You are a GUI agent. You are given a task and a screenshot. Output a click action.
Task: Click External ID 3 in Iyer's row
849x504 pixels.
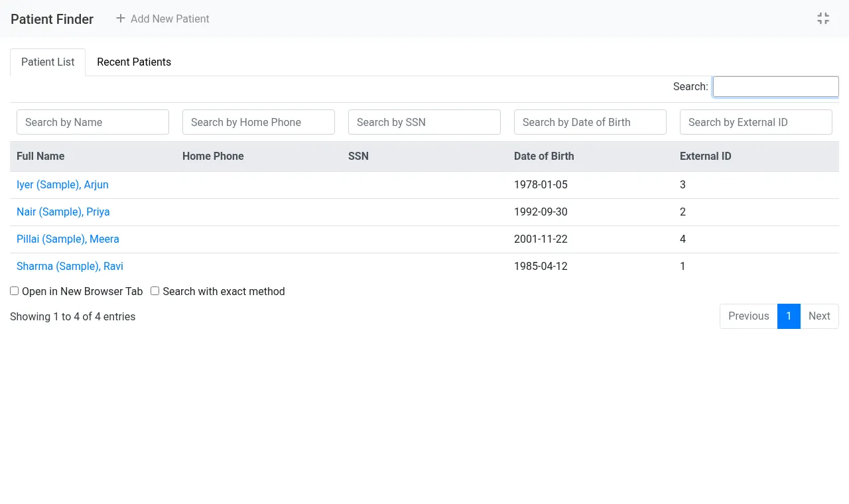[x=683, y=185]
